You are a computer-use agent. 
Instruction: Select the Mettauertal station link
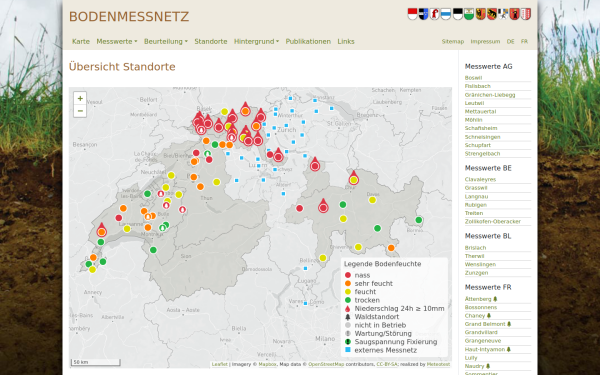point(481,111)
